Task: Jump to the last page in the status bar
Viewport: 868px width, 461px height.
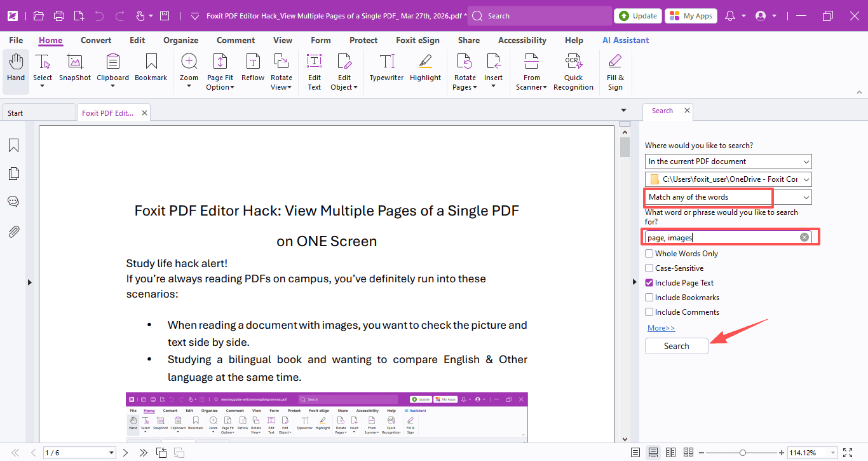Action: 144,453
